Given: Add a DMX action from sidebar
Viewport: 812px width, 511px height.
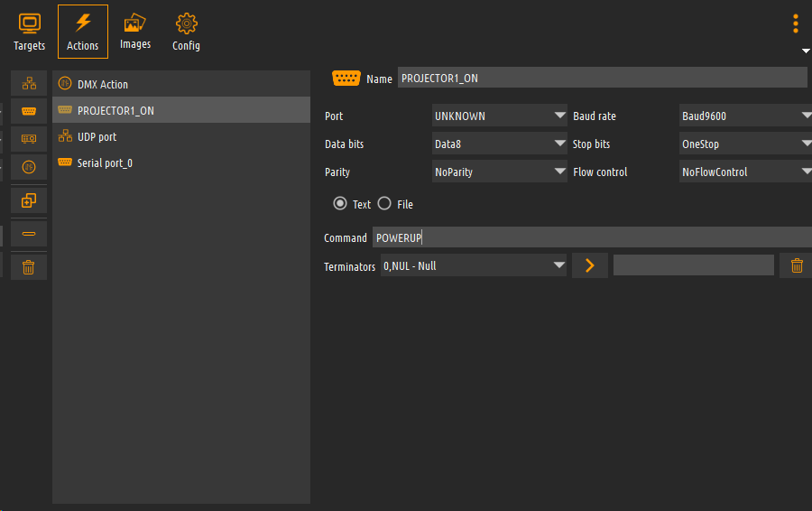Looking at the screenshot, I should (x=29, y=167).
